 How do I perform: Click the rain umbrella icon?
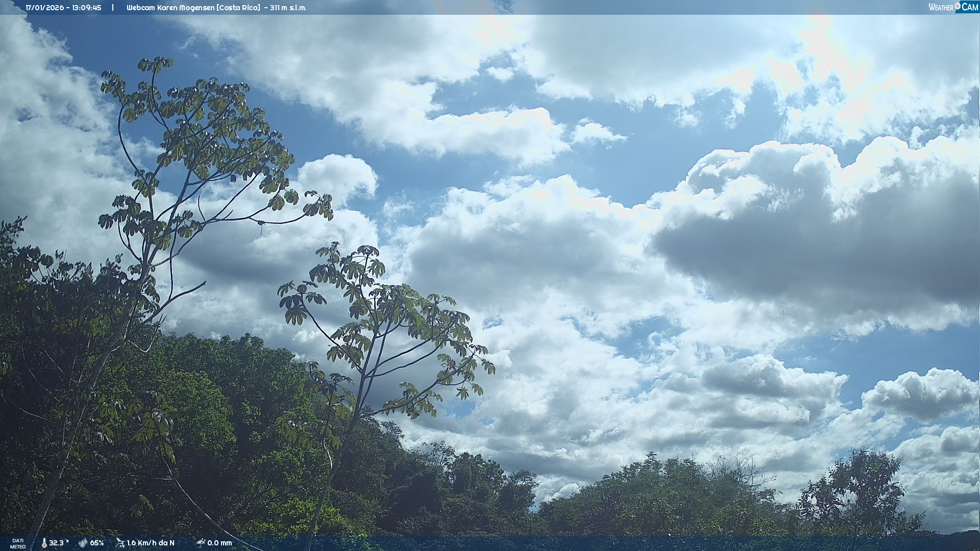point(201,543)
